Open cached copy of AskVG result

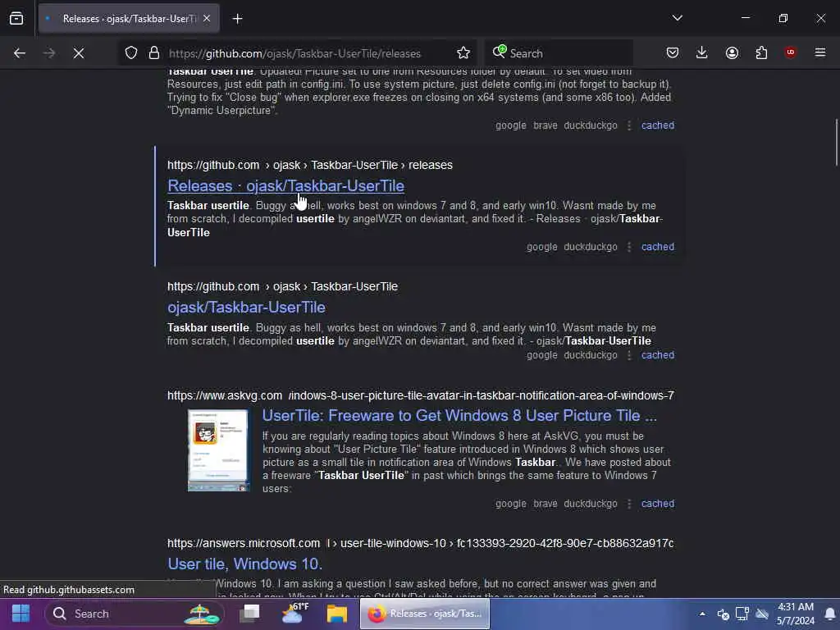click(x=658, y=504)
